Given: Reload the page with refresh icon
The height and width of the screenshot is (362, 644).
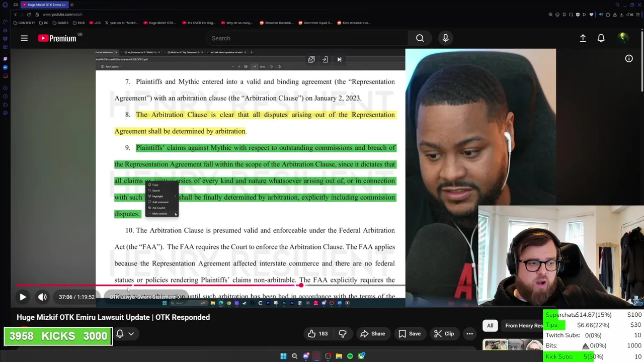Looking at the screenshot, I should (x=29, y=15).
